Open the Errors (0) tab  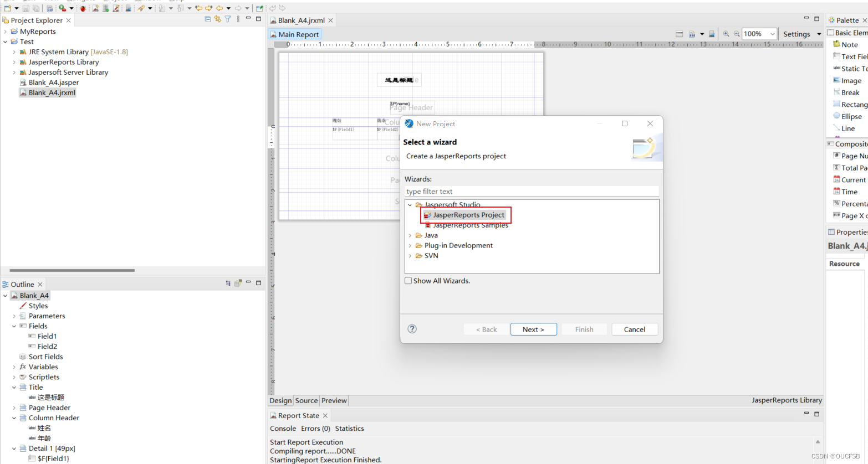315,429
